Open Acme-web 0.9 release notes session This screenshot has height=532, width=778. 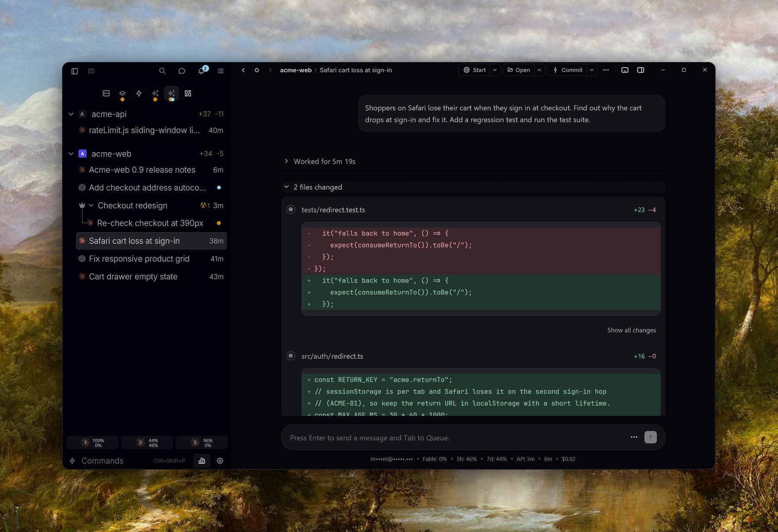pyautogui.click(x=151, y=170)
